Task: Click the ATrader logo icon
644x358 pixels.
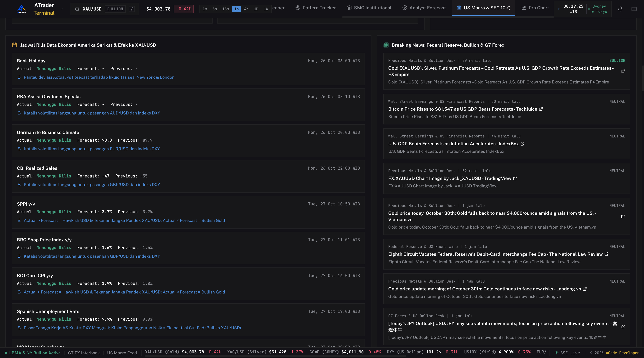Action: [x=21, y=9]
